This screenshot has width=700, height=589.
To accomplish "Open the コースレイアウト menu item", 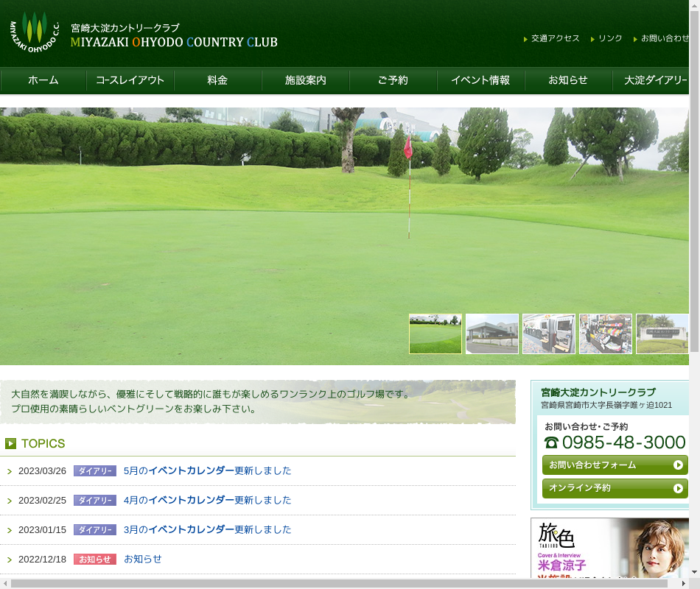I will click(130, 80).
